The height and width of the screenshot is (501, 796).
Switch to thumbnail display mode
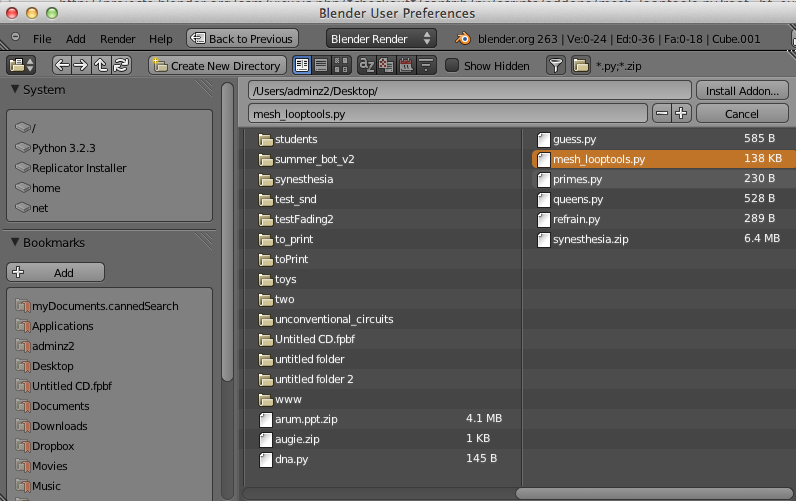tap(341, 65)
